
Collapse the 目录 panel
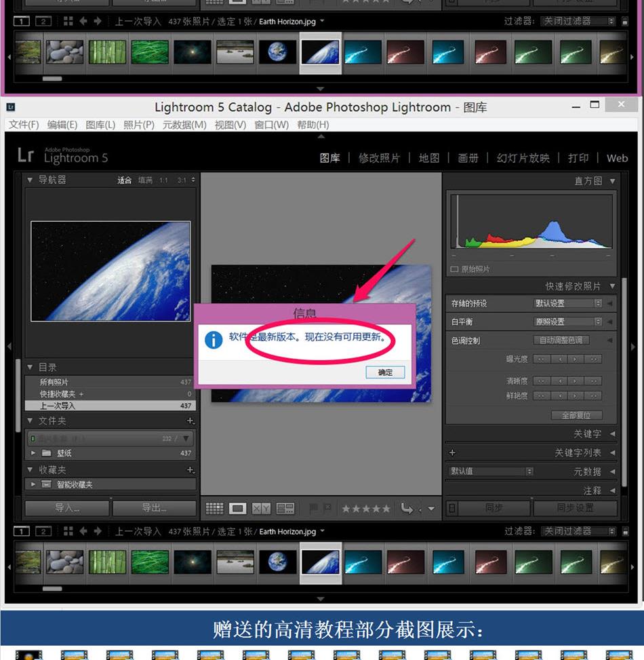(30, 367)
